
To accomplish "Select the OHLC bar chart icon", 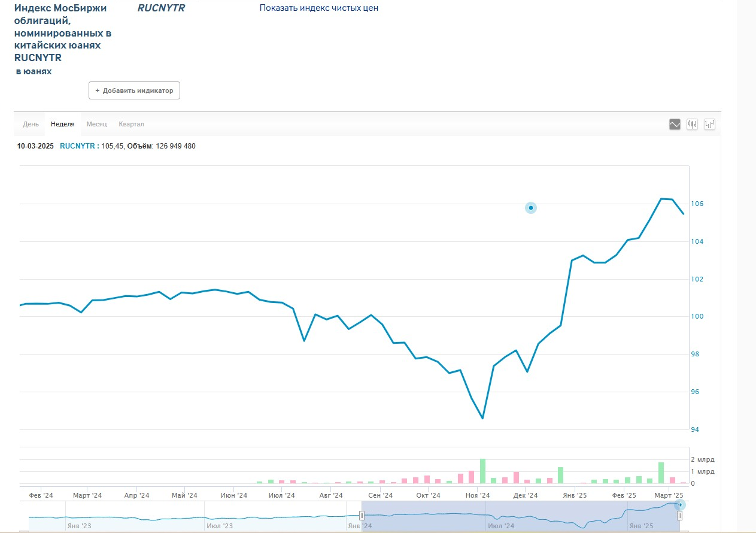I will (x=710, y=125).
